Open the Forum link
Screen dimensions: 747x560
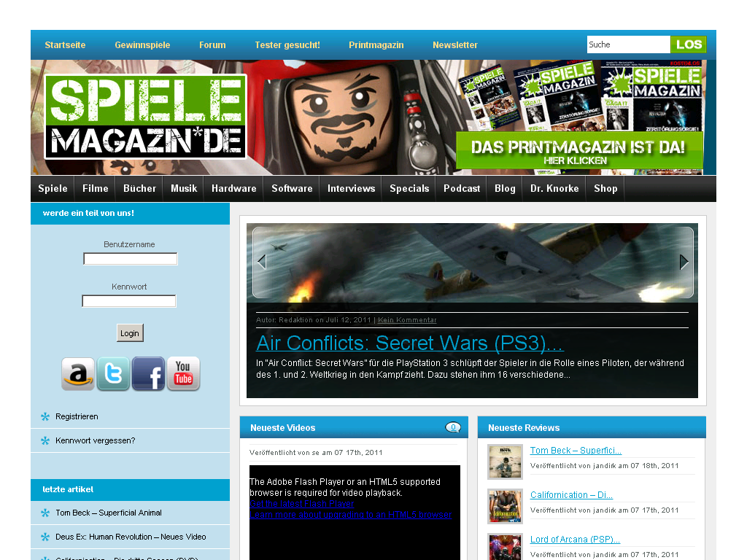pyautogui.click(x=212, y=44)
